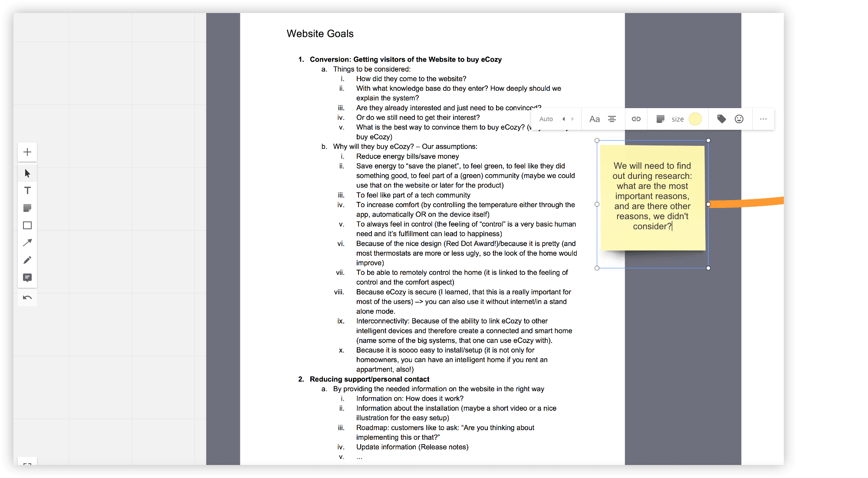The height and width of the screenshot is (478, 868).
Task: Select the Shape rectangle tool
Action: click(x=27, y=225)
